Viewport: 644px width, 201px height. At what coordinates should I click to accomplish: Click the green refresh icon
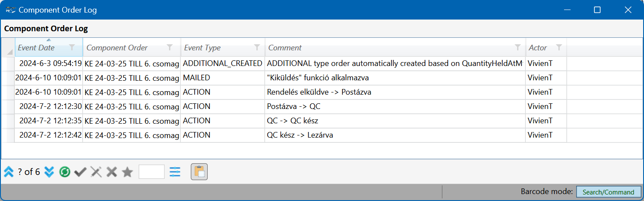(64, 172)
